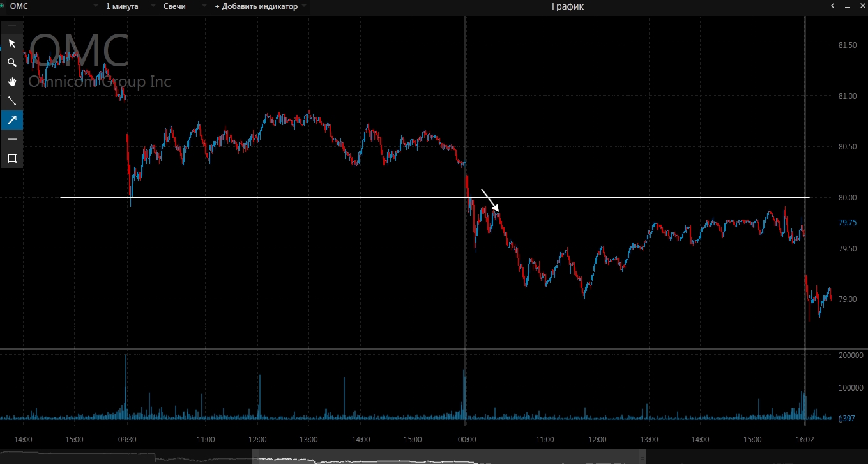Click '+ Добавить индикатор' to add indicator
The image size is (868, 464).
[256, 6]
